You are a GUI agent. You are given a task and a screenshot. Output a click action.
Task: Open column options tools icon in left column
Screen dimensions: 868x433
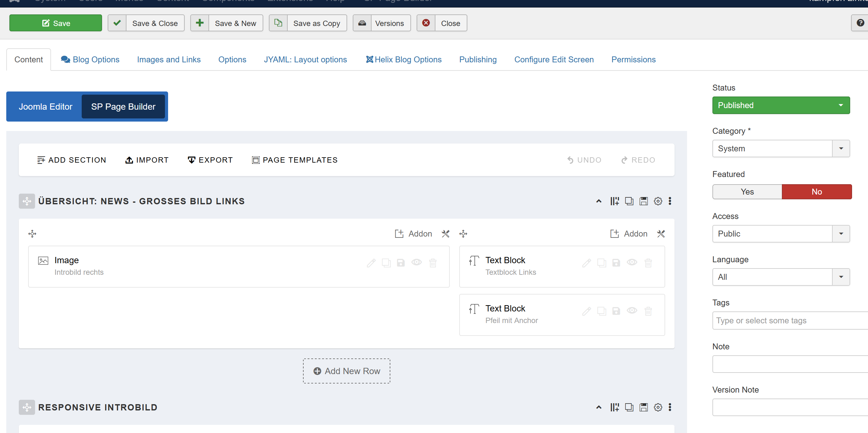(x=445, y=234)
